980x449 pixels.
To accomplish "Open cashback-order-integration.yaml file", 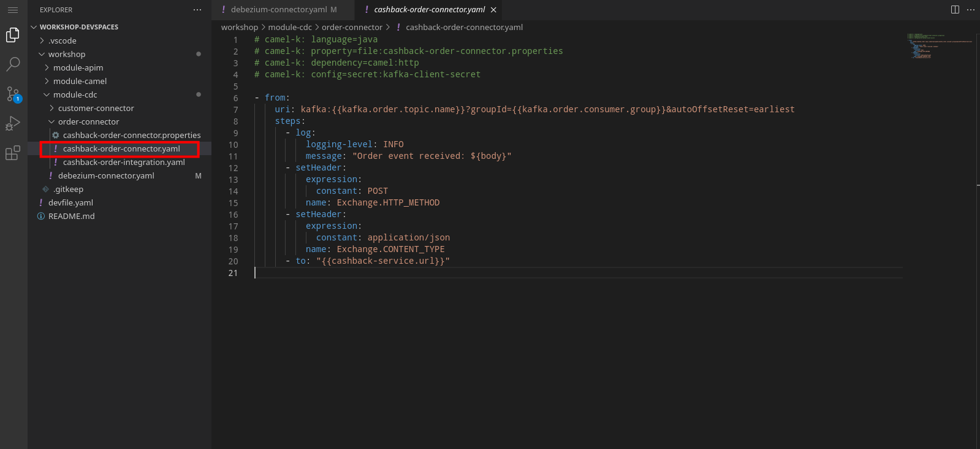I will (x=120, y=162).
